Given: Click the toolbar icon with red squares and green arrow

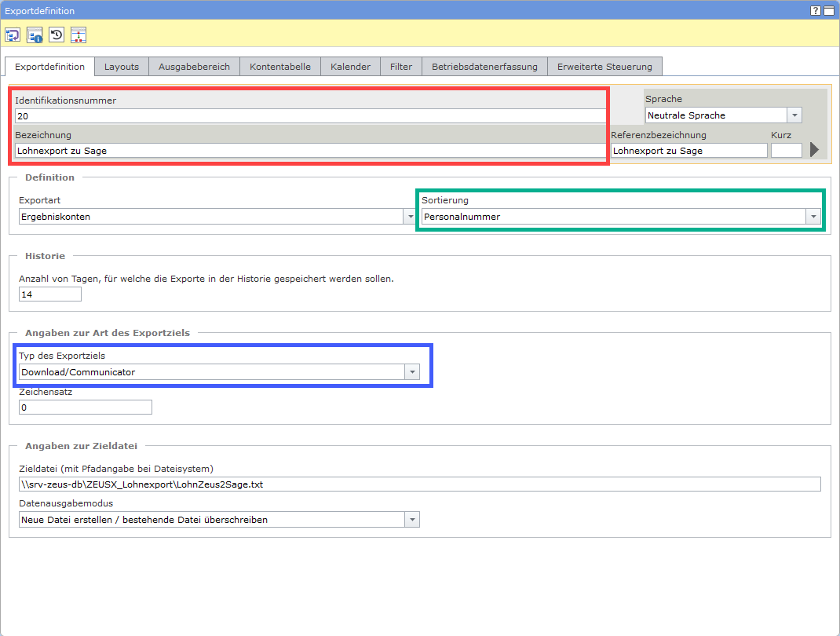Looking at the screenshot, I should (x=79, y=35).
